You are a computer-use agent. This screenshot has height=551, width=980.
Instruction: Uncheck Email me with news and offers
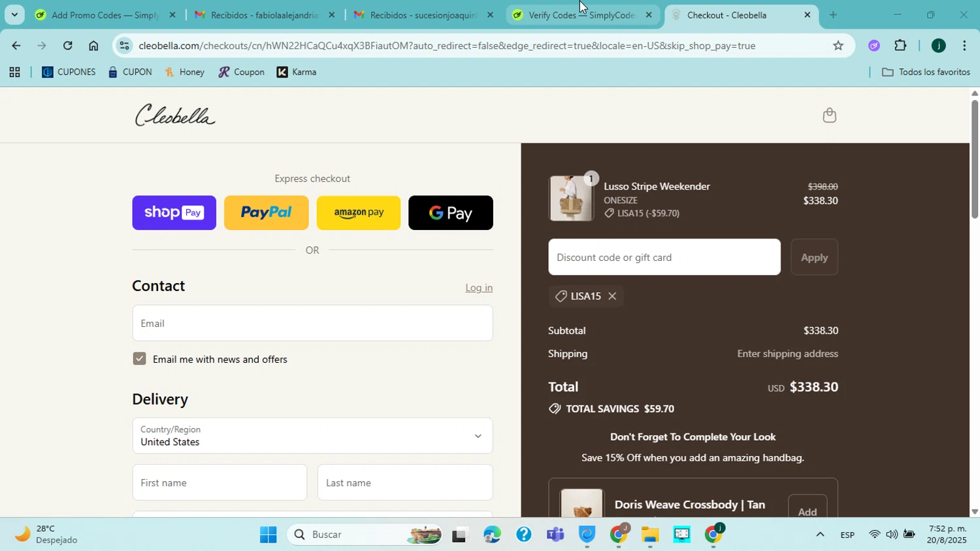[139, 358]
